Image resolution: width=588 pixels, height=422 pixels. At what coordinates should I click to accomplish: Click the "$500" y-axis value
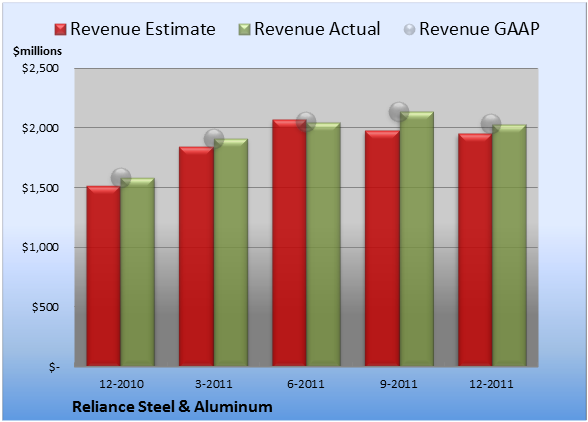tap(45, 307)
